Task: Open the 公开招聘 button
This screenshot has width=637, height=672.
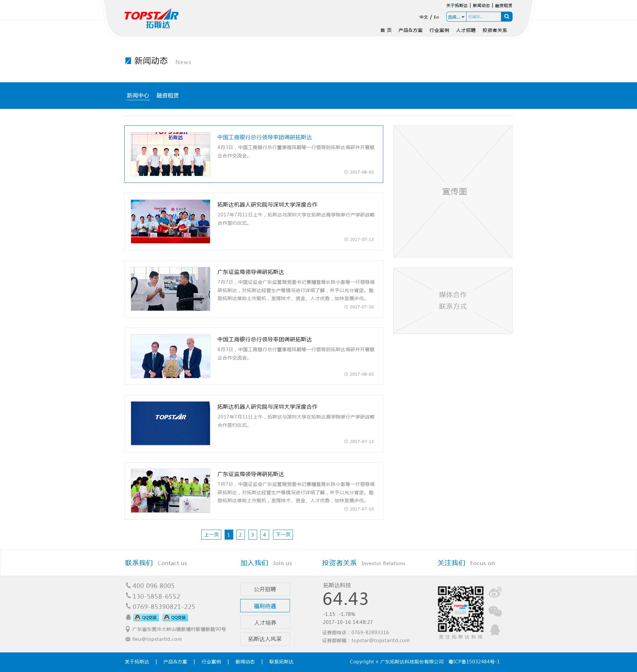Action: coord(265,589)
